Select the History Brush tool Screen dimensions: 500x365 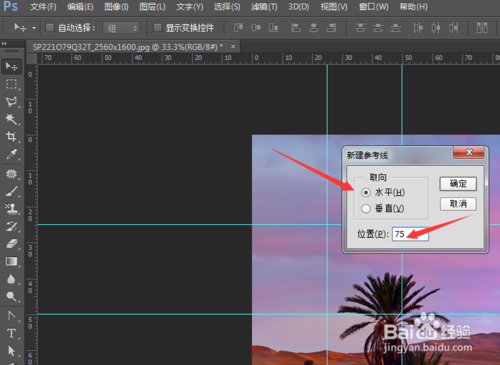click(12, 226)
